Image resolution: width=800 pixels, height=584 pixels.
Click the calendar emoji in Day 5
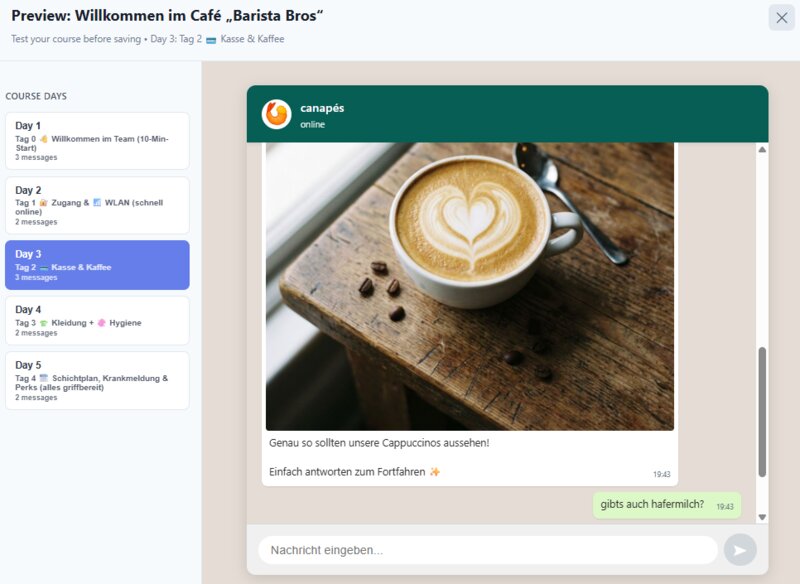(x=43, y=378)
